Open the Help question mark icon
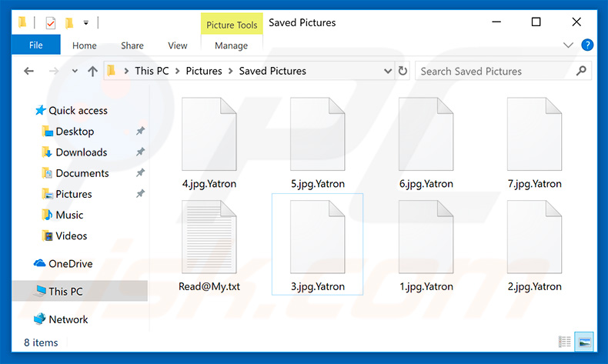This screenshot has width=608, height=364. pos(587,45)
